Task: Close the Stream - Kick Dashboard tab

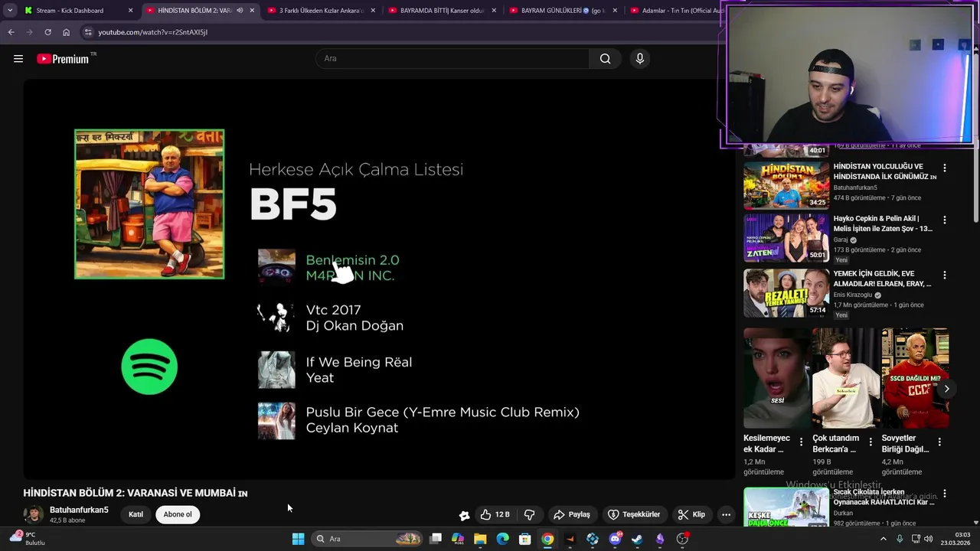Action: (x=130, y=11)
